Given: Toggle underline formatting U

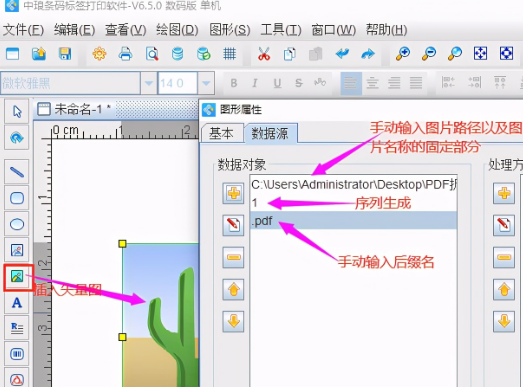Looking at the screenshot, I should 277,83.
